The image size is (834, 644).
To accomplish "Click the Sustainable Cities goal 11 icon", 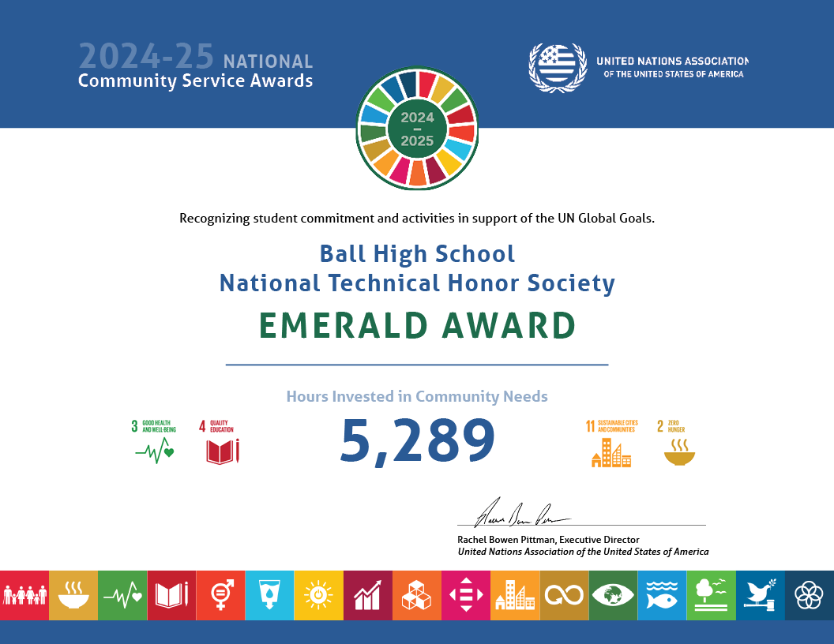I will 611,444.
